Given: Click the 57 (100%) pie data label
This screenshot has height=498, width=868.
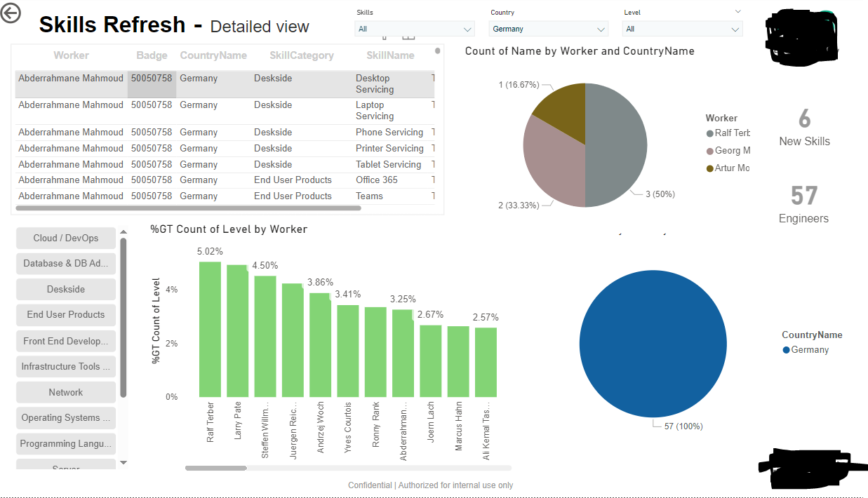Looking at the screenshot, I should tap(683, 426).
